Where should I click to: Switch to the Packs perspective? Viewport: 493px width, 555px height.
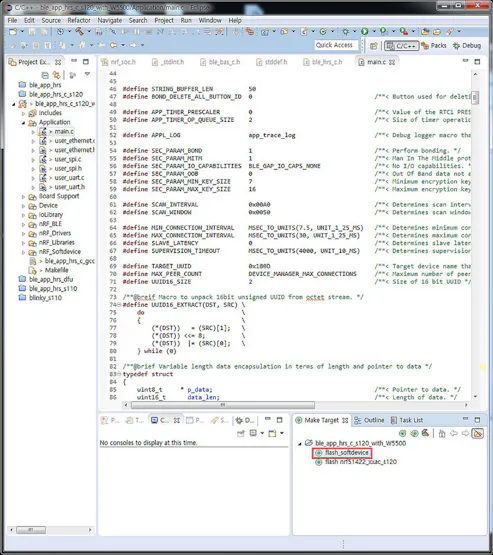[x=434, y=46]
